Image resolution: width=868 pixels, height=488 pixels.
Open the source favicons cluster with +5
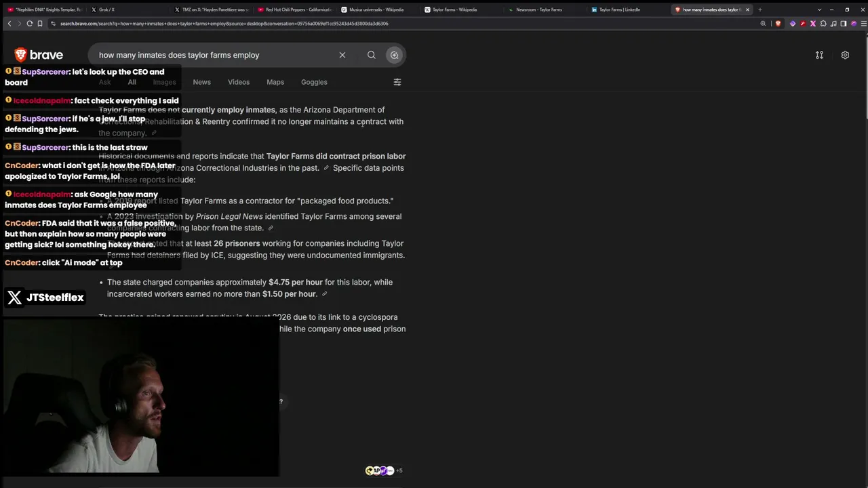click(384, 470)
